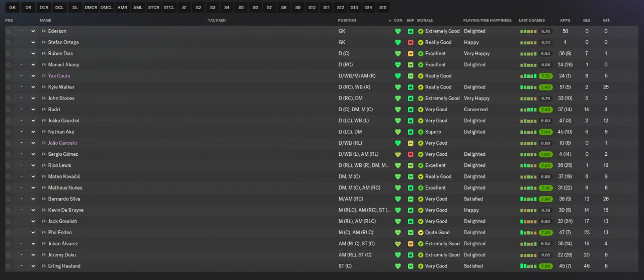Click Sergio Gómez's yellow-green condition heart

pos(398,154)
